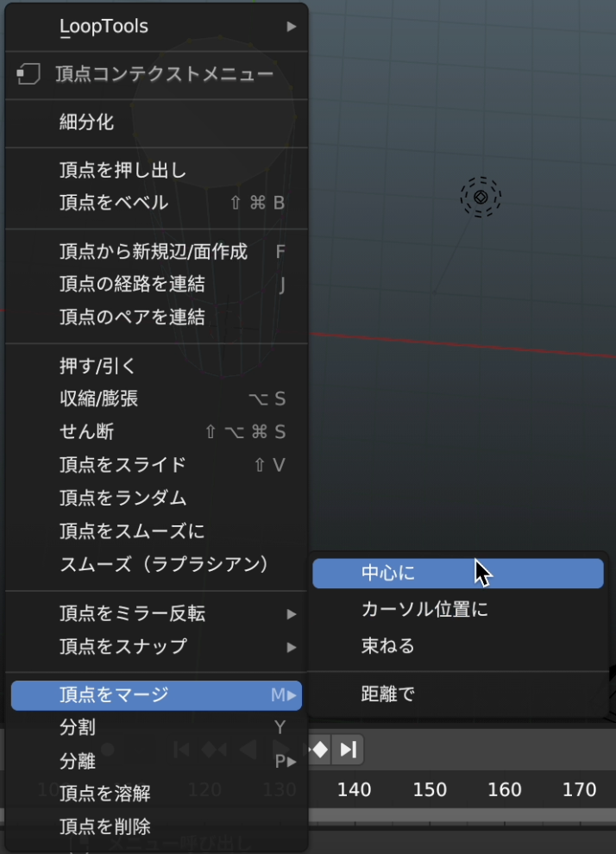The height and width of the screenshot is (854, 616).
Task: Choose 束ねる (Collapse) merge option
Action: click(x=458, y=646)
